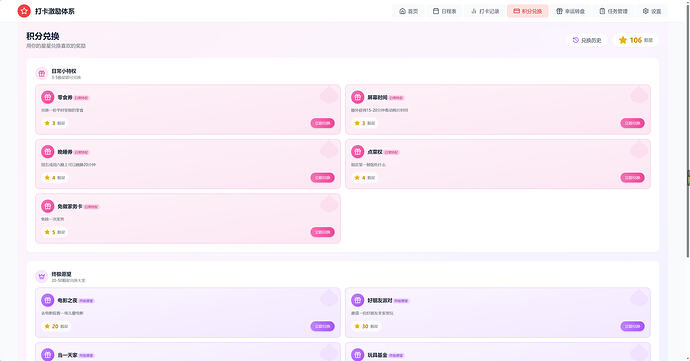The image size is (690, 361).
Task: Click the 日常小特权 section gift icon
Action: click(41, 74)
